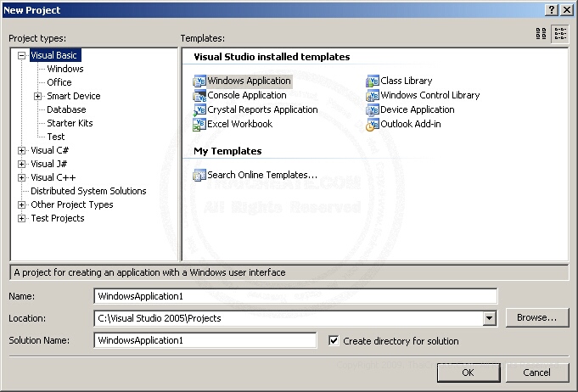Switch templates to small icons view
The height and width of the screenshot is (392, 578).
click(560, 34)
